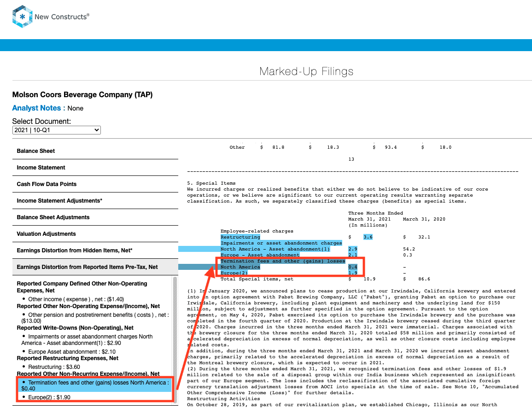Click Total Special items, net row
Image resolution: width=532 pixels, height=408 pixels.
coord(257,279)
